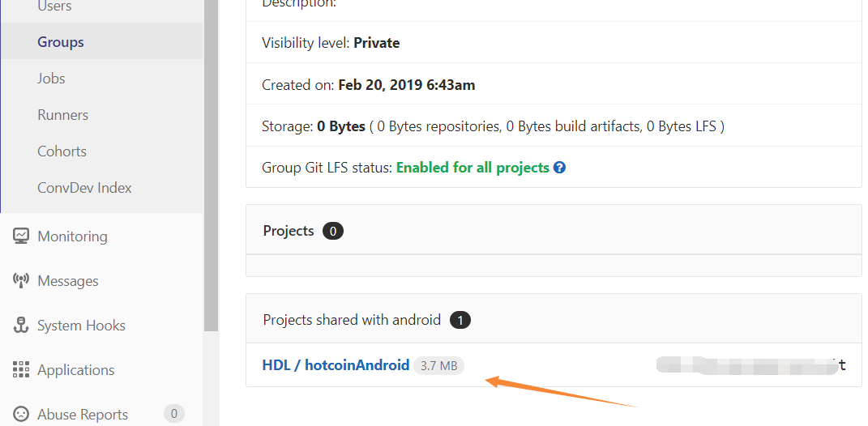Click the Enabled for all projects status
This screenshot has width=868, height=426.
click(x=472, y=167)
